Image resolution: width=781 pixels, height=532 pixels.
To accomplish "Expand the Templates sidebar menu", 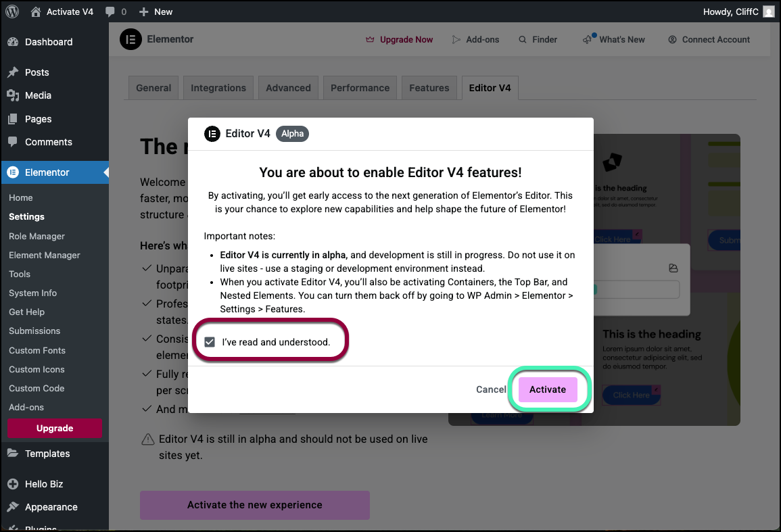I will (47, 454).
